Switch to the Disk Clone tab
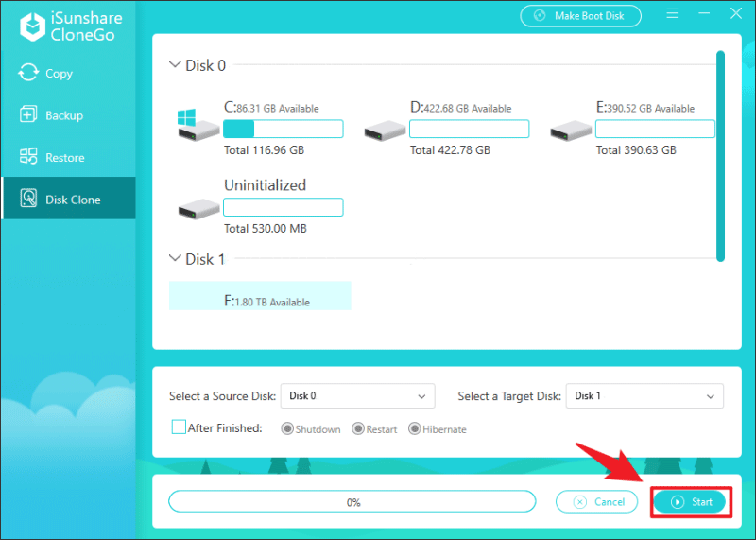 72,200
